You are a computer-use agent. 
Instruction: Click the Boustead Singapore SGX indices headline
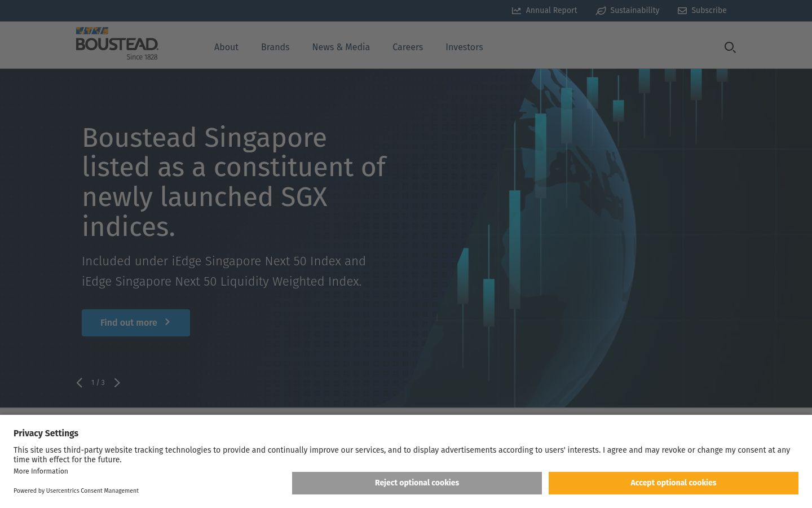(234, 182)
